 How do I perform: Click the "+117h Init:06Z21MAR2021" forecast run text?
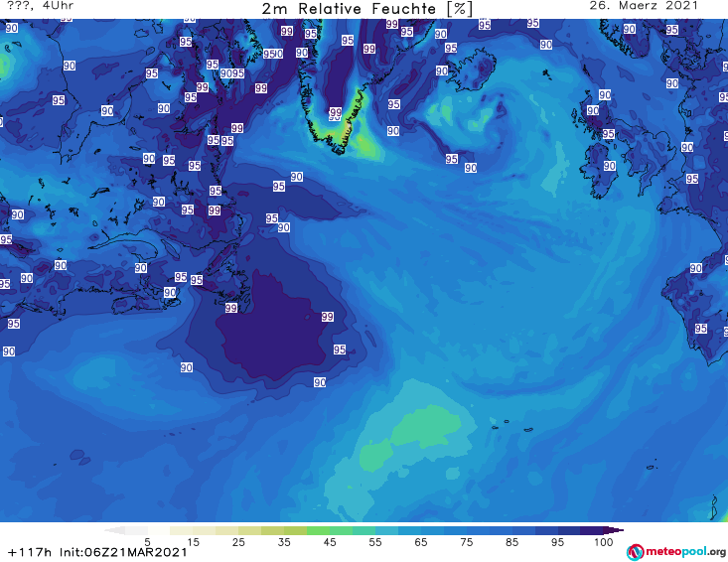pyautogui.click(x=97, y=552)
